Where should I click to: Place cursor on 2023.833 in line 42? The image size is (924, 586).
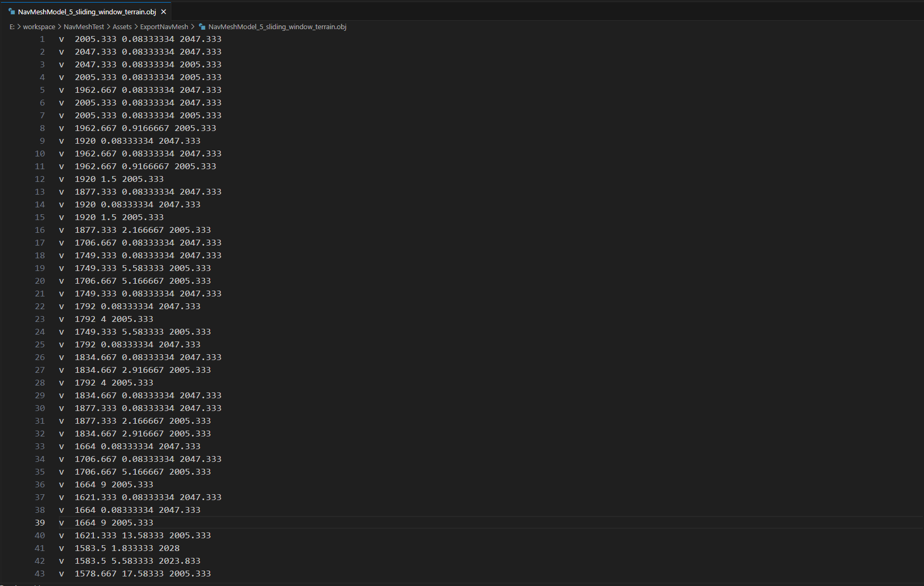179,561
